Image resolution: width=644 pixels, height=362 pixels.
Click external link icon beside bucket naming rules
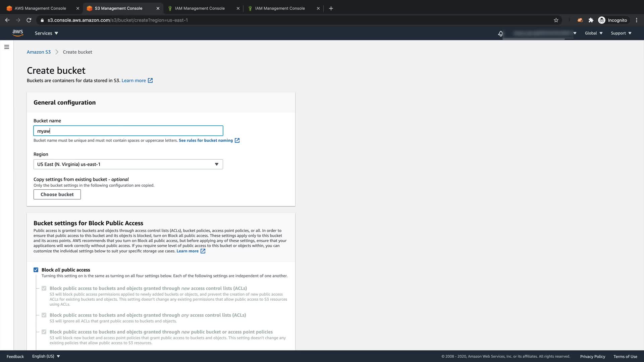[237, 140]
